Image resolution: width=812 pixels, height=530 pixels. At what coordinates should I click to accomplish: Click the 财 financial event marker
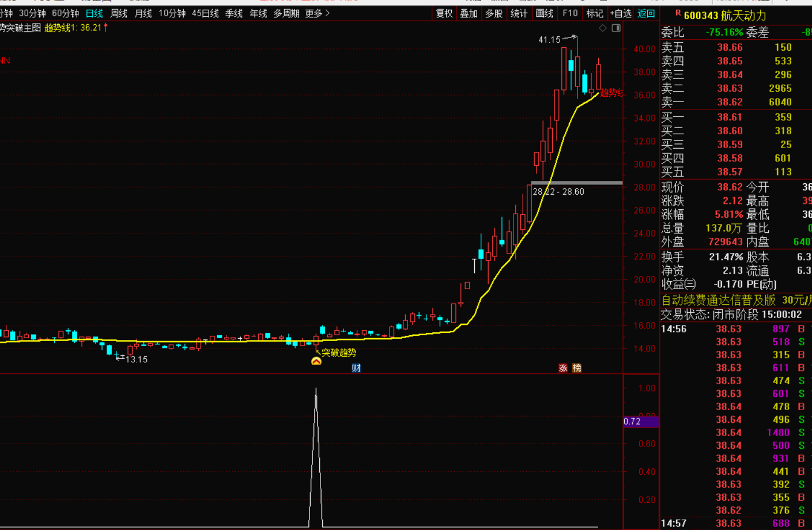coord(356,368)
